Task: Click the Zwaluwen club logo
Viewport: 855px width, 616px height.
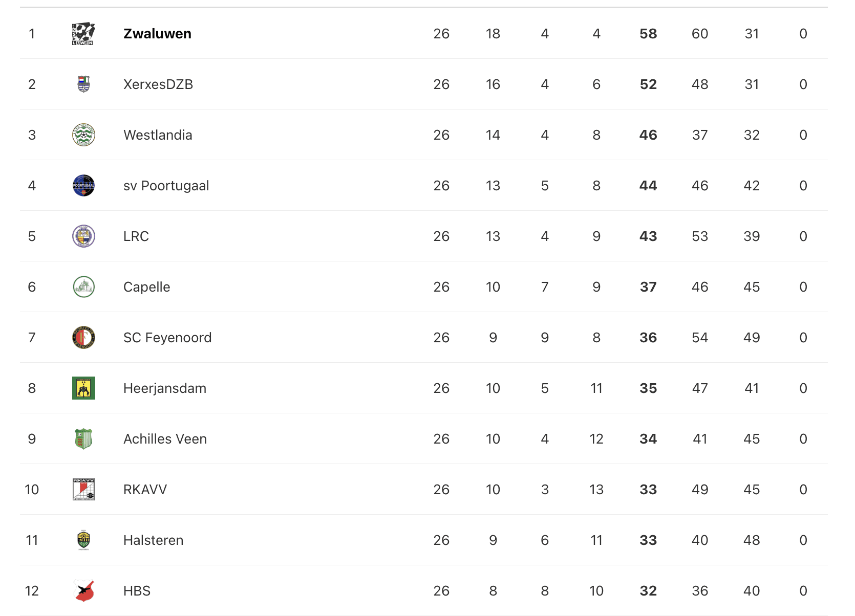Action: [83, 34]
